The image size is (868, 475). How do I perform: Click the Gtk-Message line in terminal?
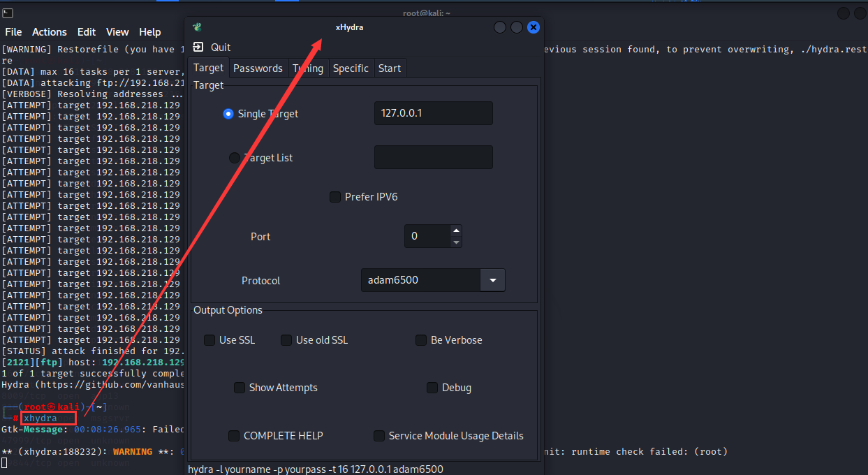click(x=92, y=429)
